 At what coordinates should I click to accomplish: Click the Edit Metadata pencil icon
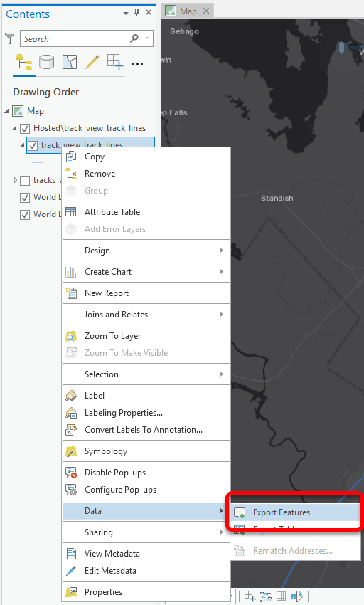click(71, 571)
